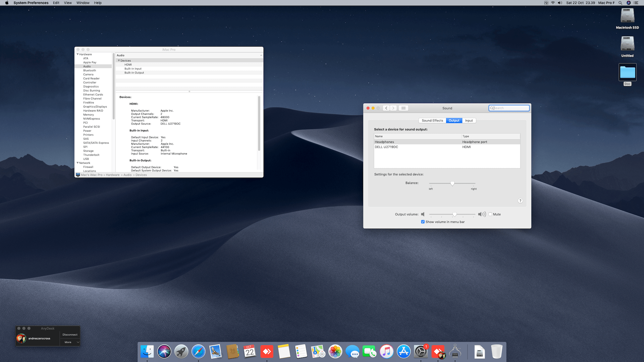Viewport: 644px width, 362px height.
Task: Open Safari from the Dock
Action: click(x=198, y=352)
